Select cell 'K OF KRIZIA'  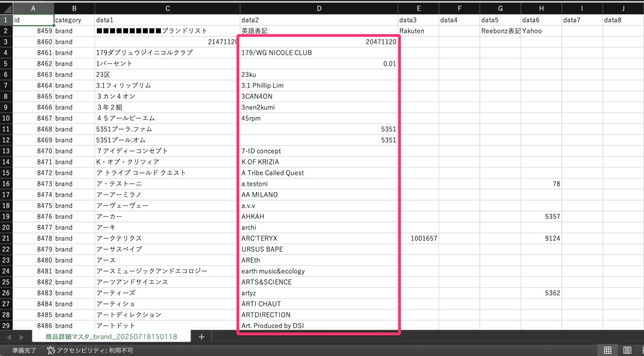click(319, 162)
